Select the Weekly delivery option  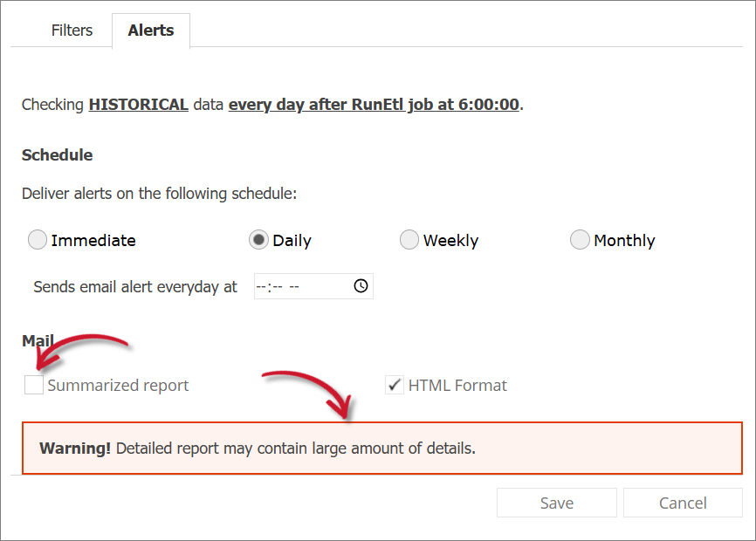(409, 239)
